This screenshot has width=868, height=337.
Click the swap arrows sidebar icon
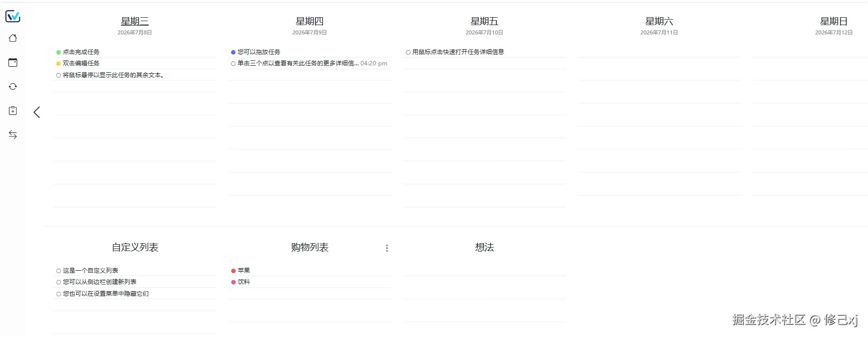click(13, 135)
